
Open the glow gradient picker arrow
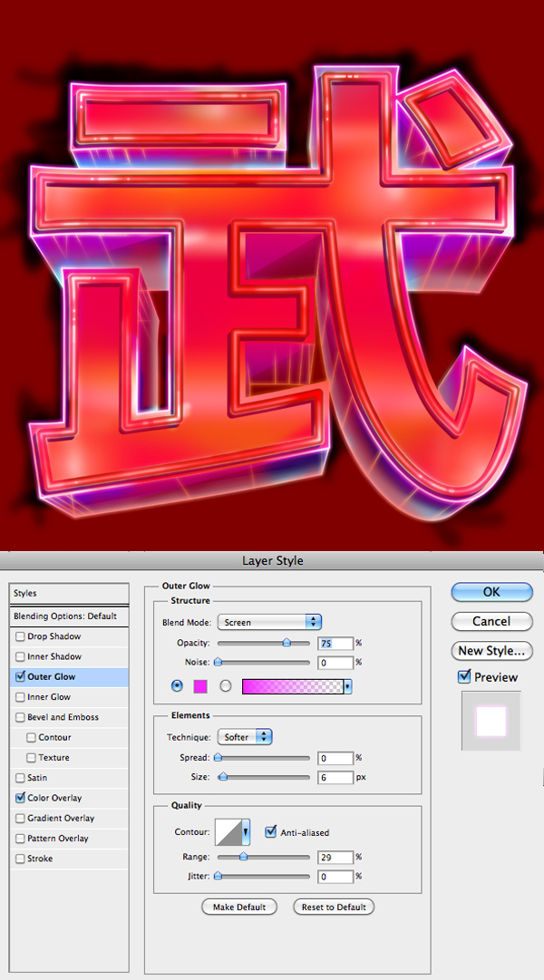coord(347,686)
